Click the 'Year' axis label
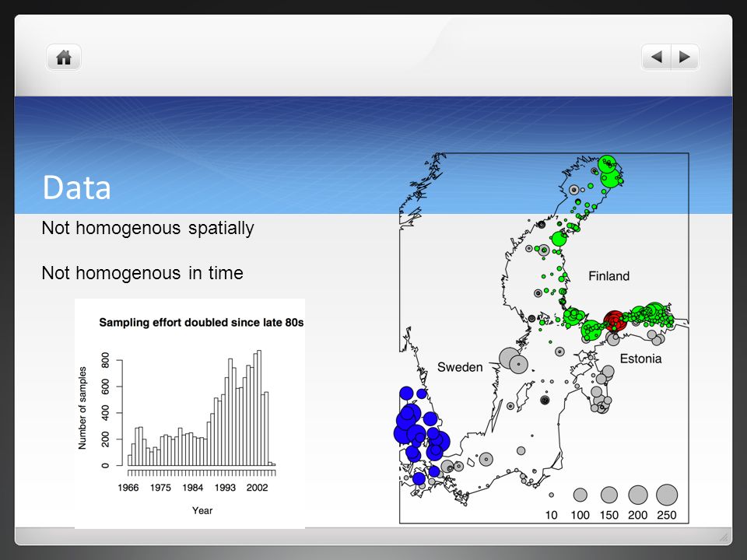 coord(202,510)
